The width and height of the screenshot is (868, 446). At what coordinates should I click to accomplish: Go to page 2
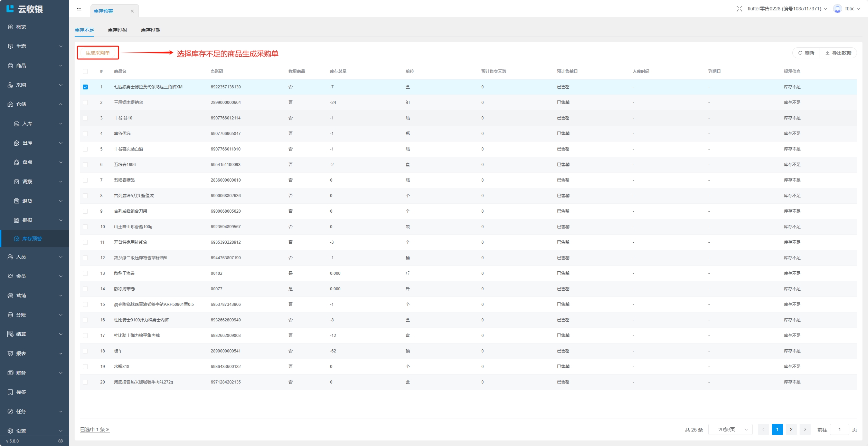point(791,429)
